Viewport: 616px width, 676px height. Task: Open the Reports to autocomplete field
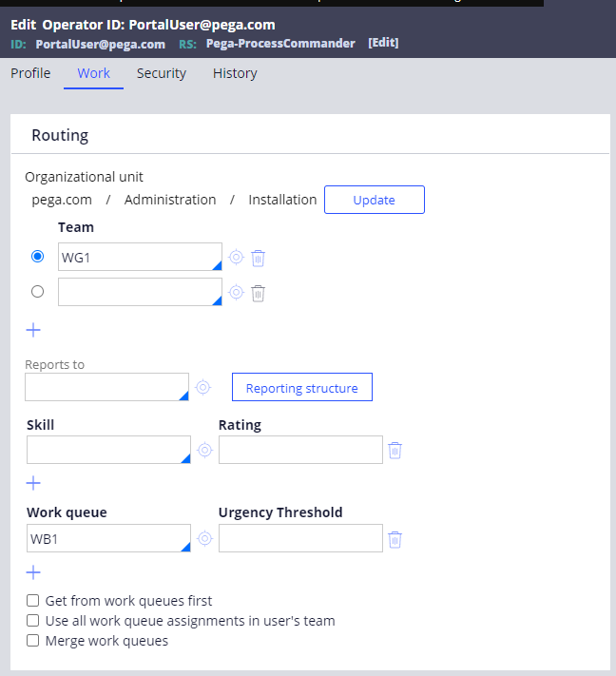106,387
